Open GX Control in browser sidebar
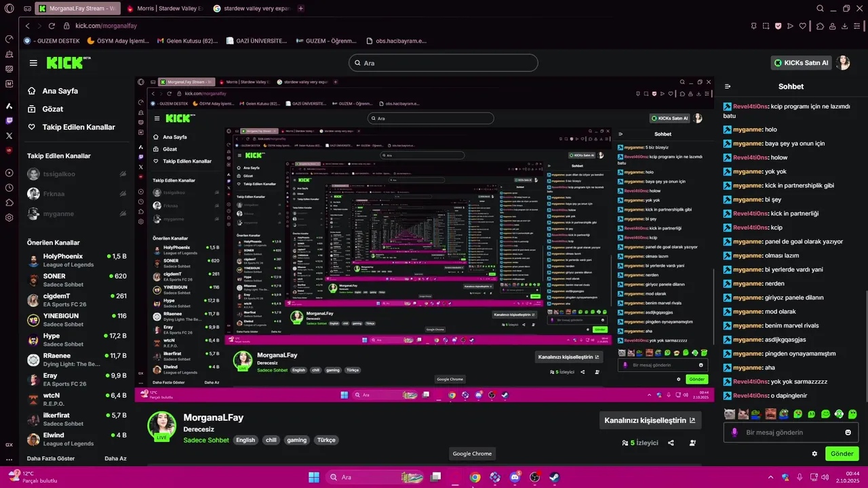 pos(9,39)
